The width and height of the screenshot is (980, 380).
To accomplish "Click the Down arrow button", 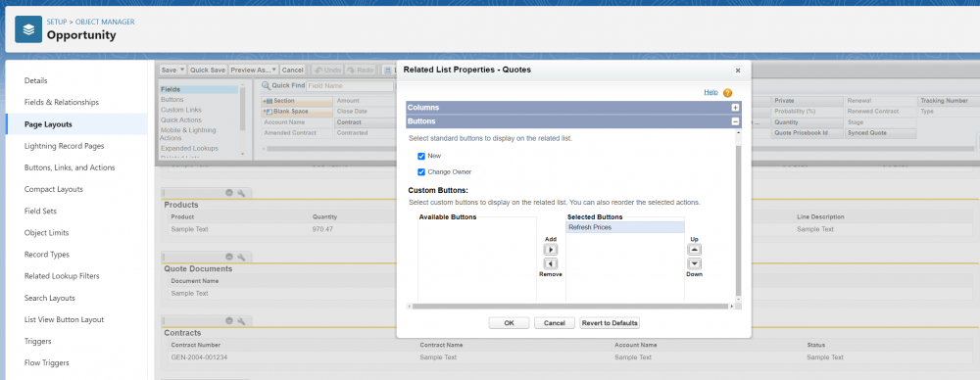I will tap(695, 263).
